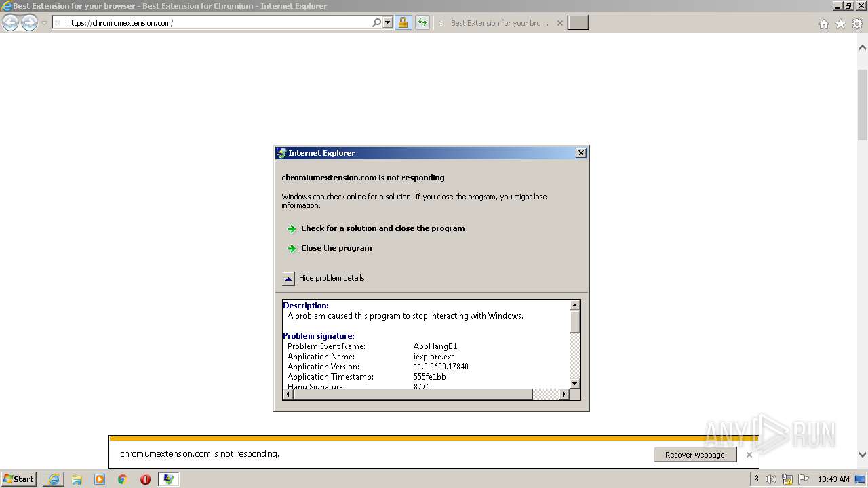Viewport: 868px width, 488px height.
Task: Close the 'Best Extension for your bro...' tab
Action: tap(559, 23)
